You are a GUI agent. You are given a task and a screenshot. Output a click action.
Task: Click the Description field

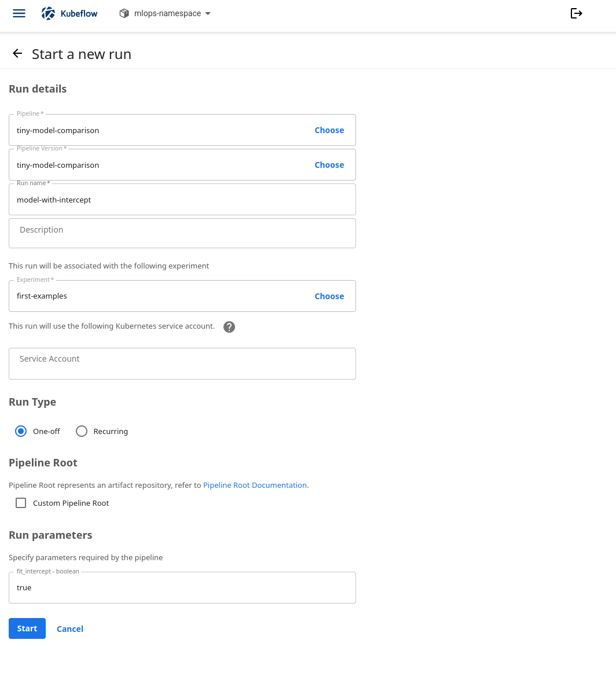182,233
